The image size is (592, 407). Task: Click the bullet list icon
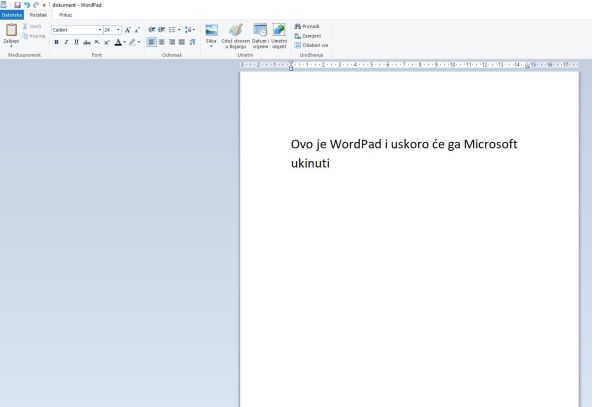pos(172,29)
